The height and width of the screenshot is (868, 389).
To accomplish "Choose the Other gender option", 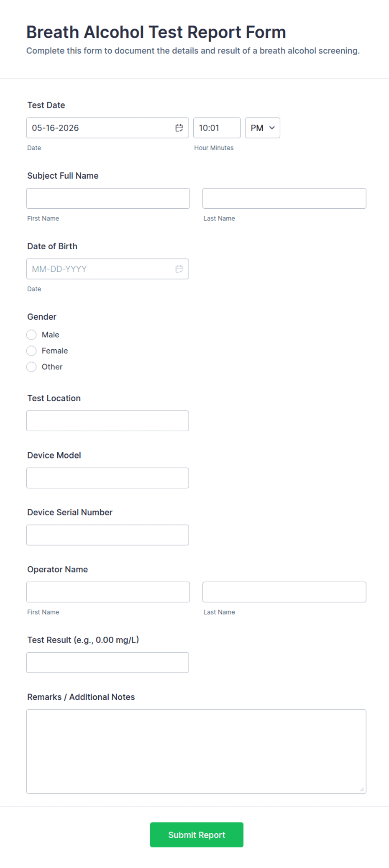I will [31, 367].
